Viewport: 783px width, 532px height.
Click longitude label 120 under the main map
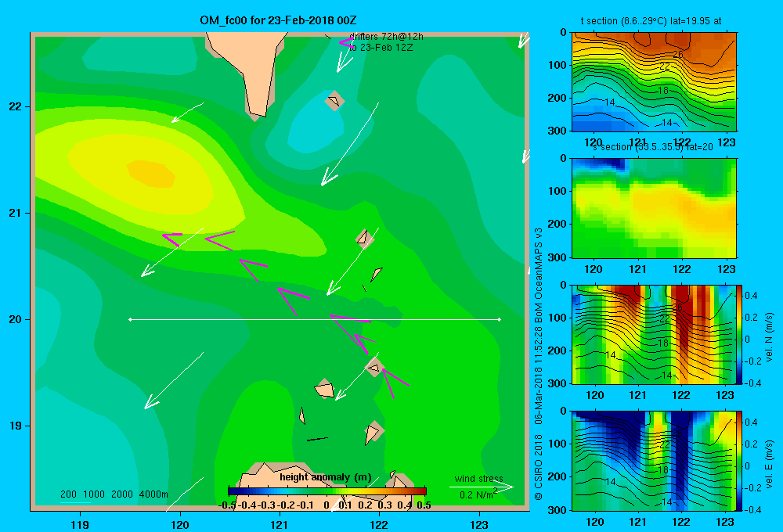tap(180, 524)
